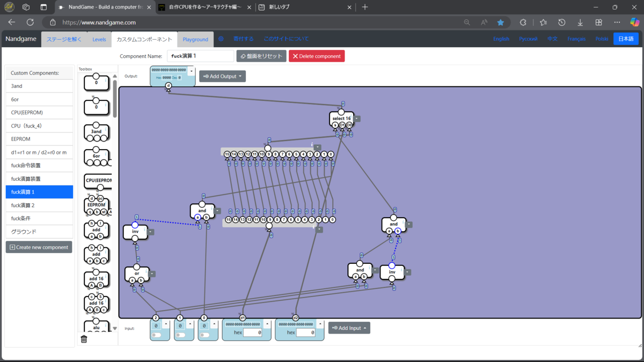This screenshot has width=644, height=362.
Task: Open the caret menu on the d2 input box
Action: (320, 324)
